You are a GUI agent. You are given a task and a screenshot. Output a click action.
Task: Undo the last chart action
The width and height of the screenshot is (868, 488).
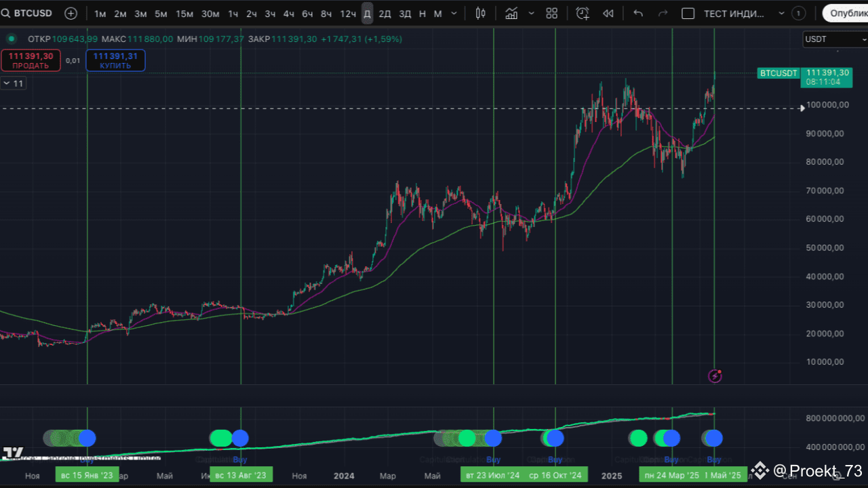(637, 13)
